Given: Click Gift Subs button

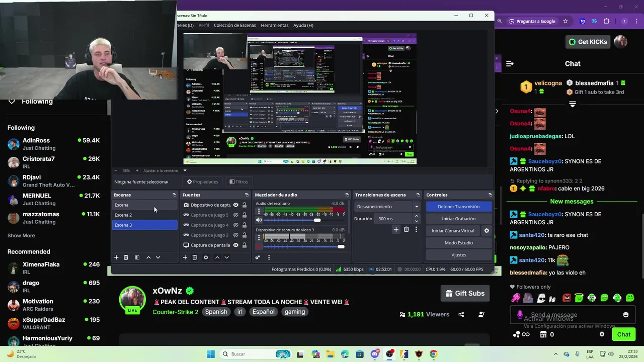Looking at the screenshot, I should pos(465,293).
